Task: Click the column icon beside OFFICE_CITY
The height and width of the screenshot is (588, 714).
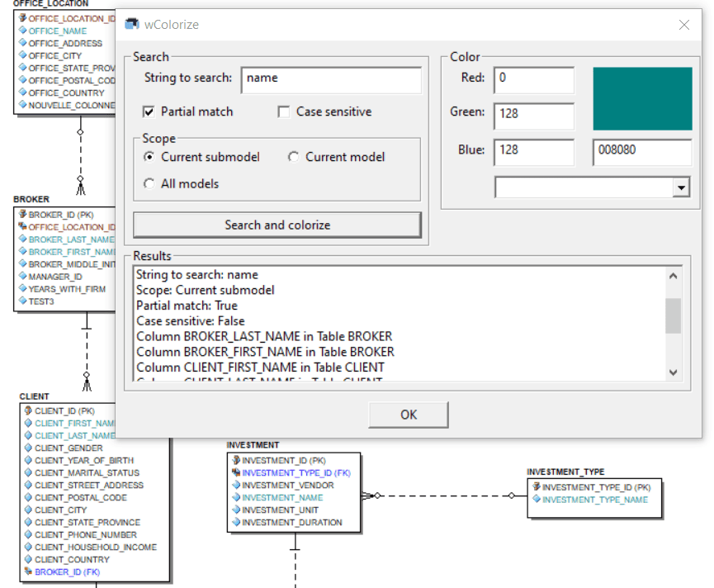Action: tap(23, 55)
